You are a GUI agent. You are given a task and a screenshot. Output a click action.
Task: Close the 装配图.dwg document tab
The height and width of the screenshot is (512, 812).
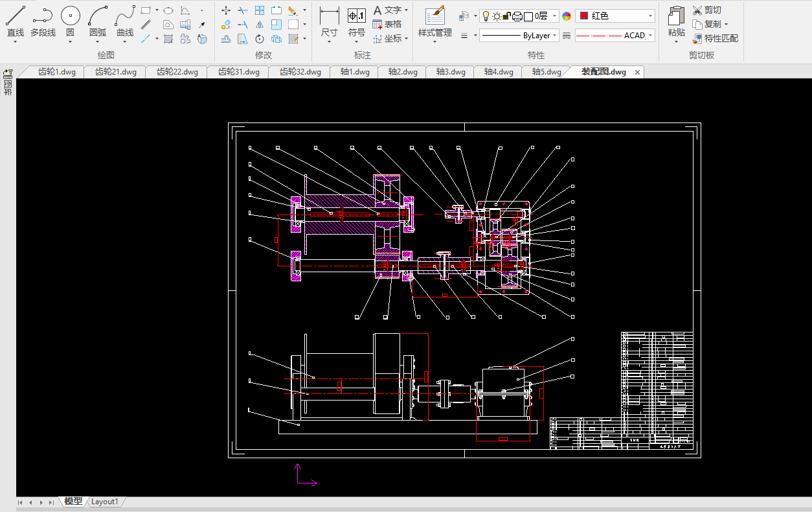[637, 72]
